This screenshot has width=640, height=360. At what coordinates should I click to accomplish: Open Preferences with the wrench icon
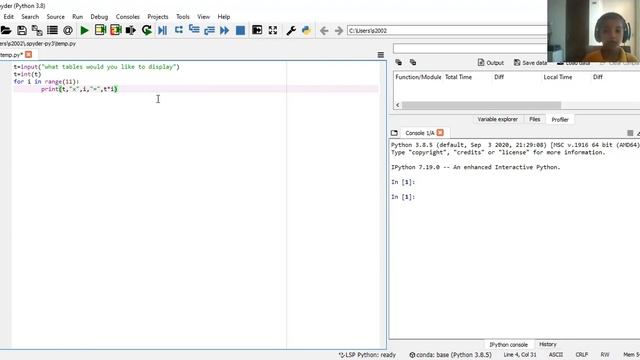click(291, 30)
